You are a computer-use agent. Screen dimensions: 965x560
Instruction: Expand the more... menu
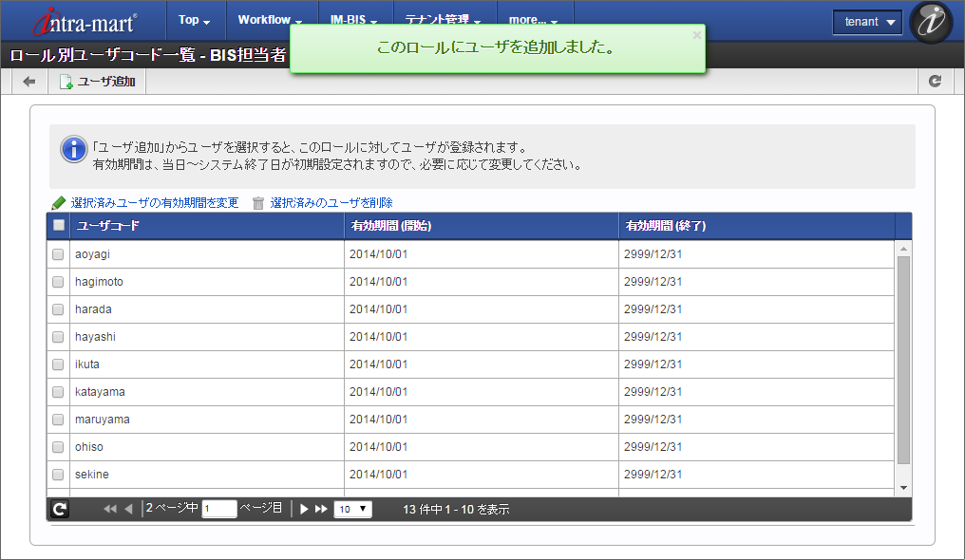(533, 20)
